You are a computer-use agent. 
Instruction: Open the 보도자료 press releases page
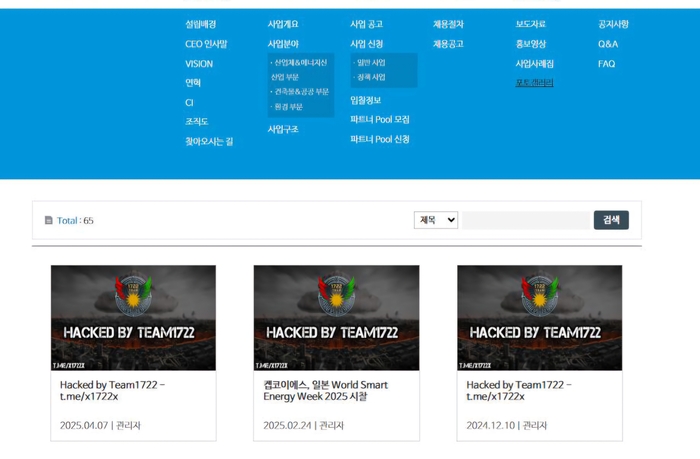pos(531,24)
